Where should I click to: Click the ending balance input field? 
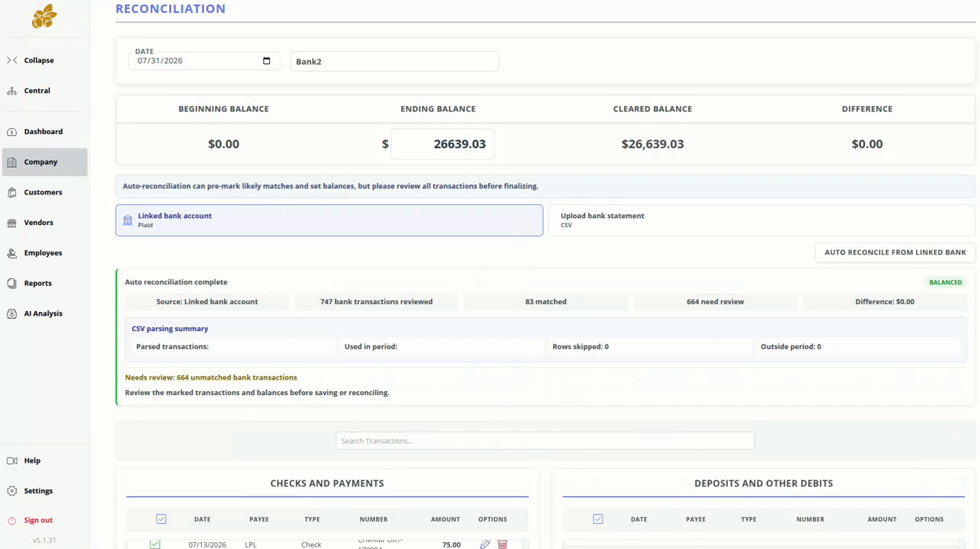(443, 144)
